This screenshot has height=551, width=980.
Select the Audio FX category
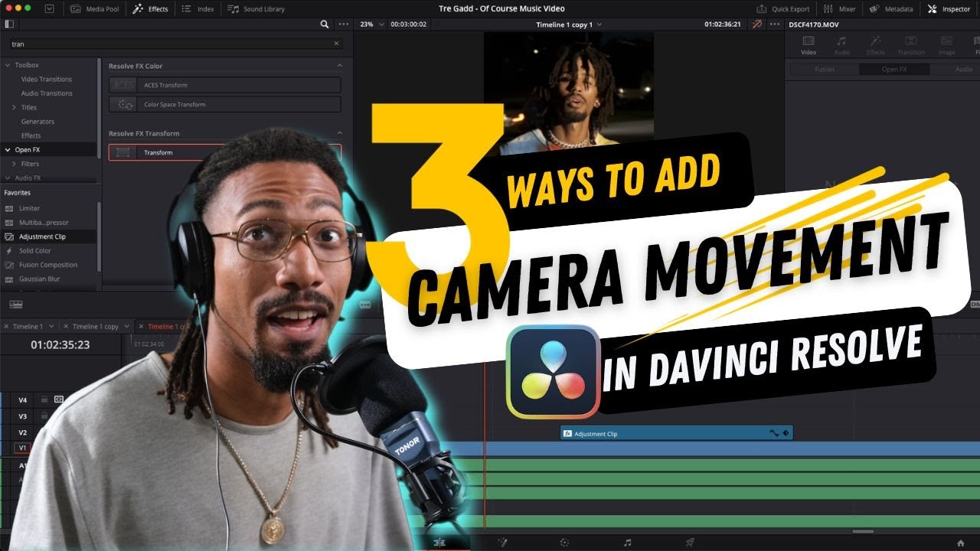28,178
